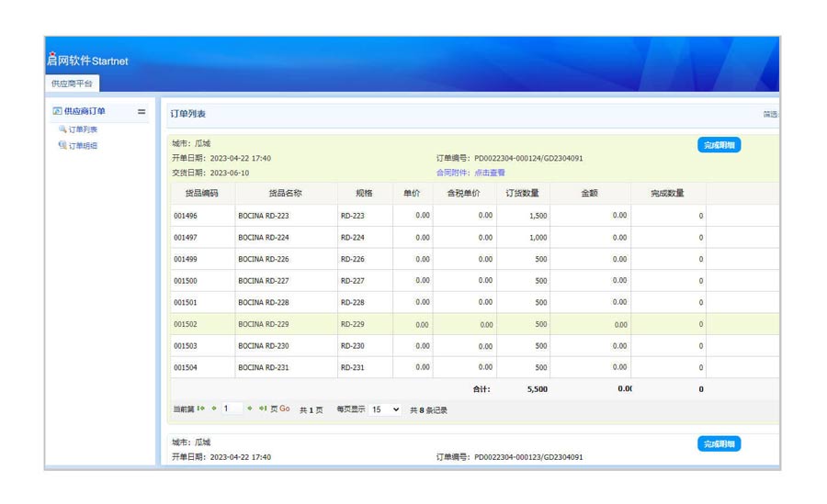Click 完成明细 button for order 000123
Image resolution: width=827 pixels, height=504 pixels.
(x=719, y=443)
